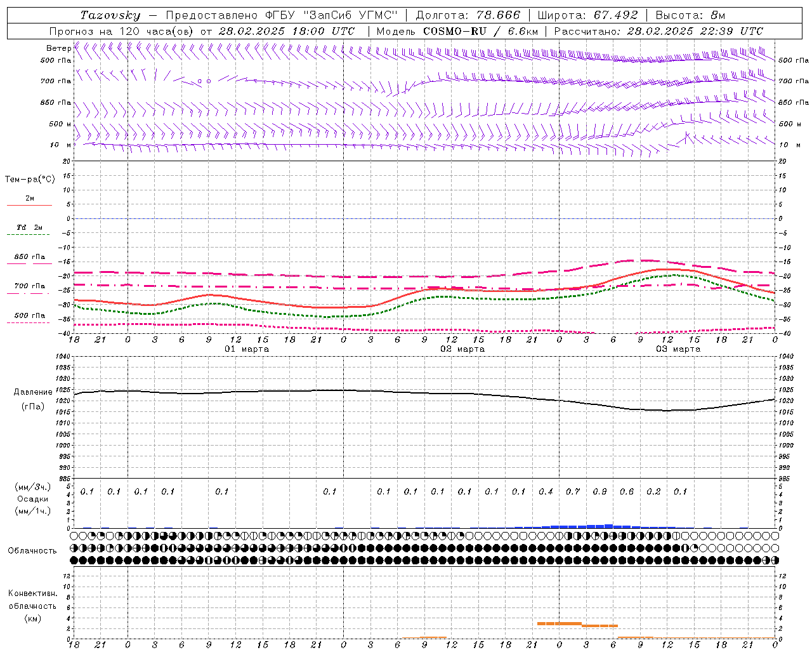
Task: Select the forecast period text Прогноз на 120 часа(ов)
Action: tap(122, 31)
